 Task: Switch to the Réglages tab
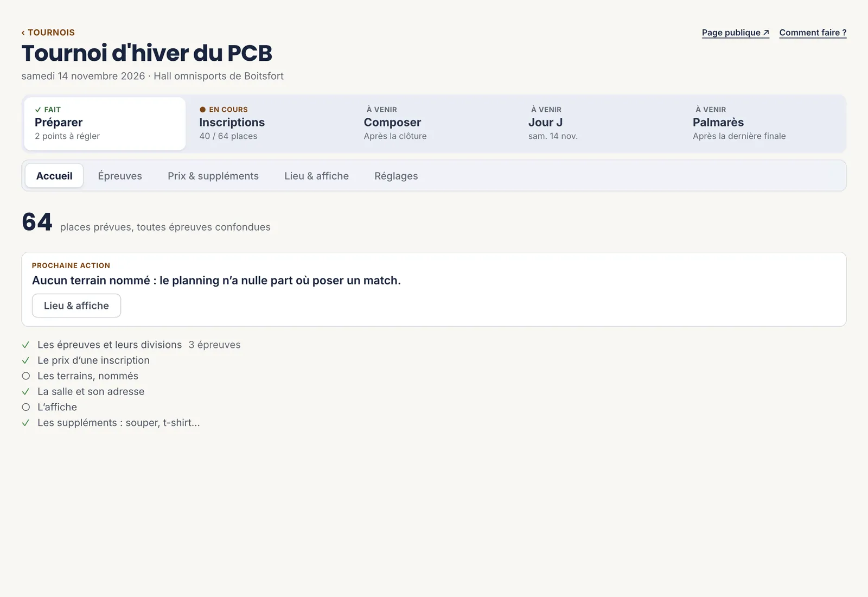point(396,176)
